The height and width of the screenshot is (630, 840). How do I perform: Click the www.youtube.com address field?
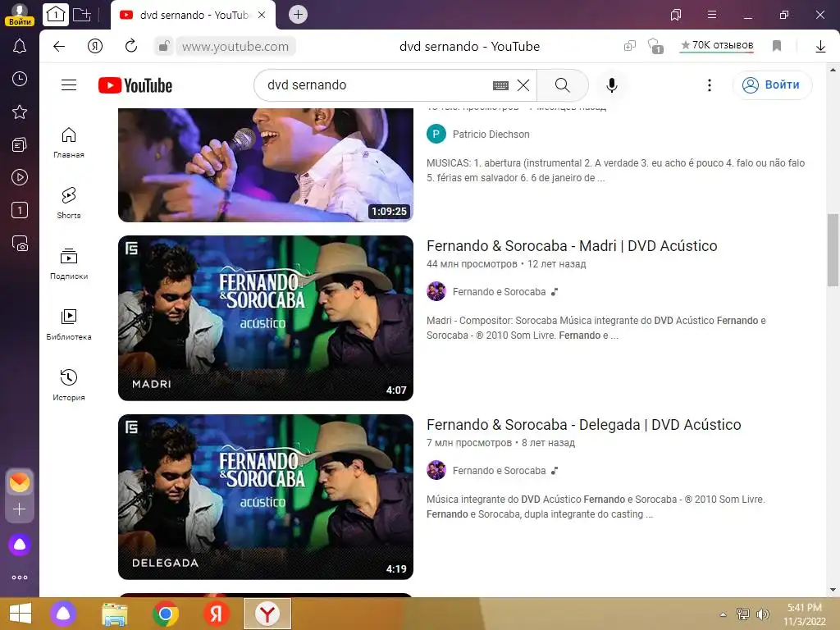235,47
